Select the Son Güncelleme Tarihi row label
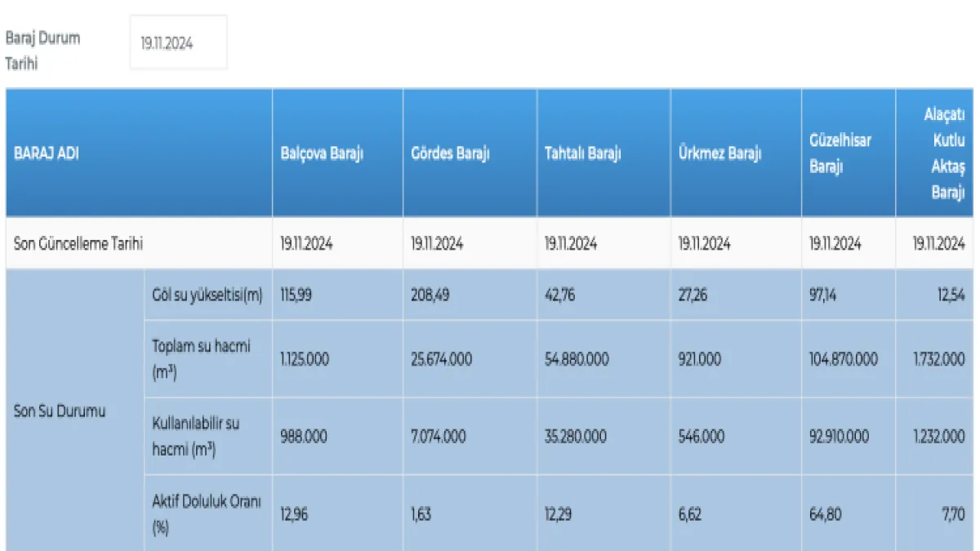This screenshot has height=551, width=980. [79, 244]
